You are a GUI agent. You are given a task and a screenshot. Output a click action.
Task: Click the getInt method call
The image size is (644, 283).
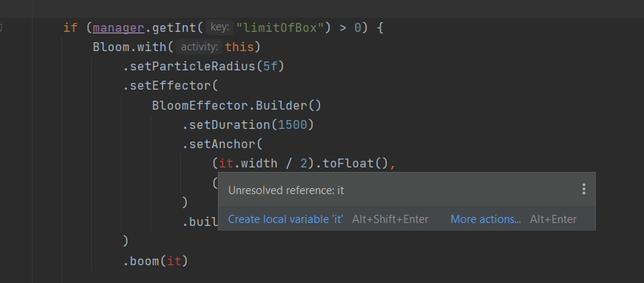[174, 28]
